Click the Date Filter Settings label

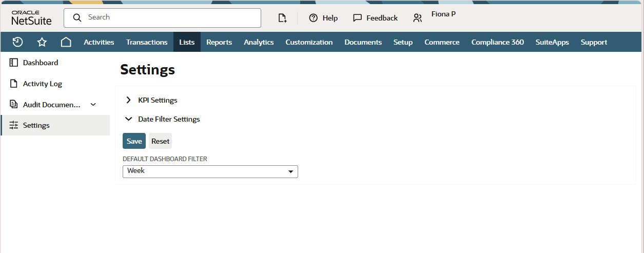coord(169,119)
